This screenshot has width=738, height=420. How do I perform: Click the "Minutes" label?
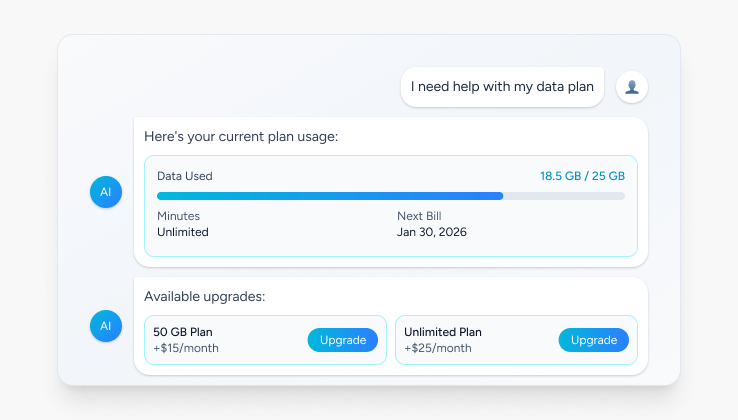pos(179,216)
